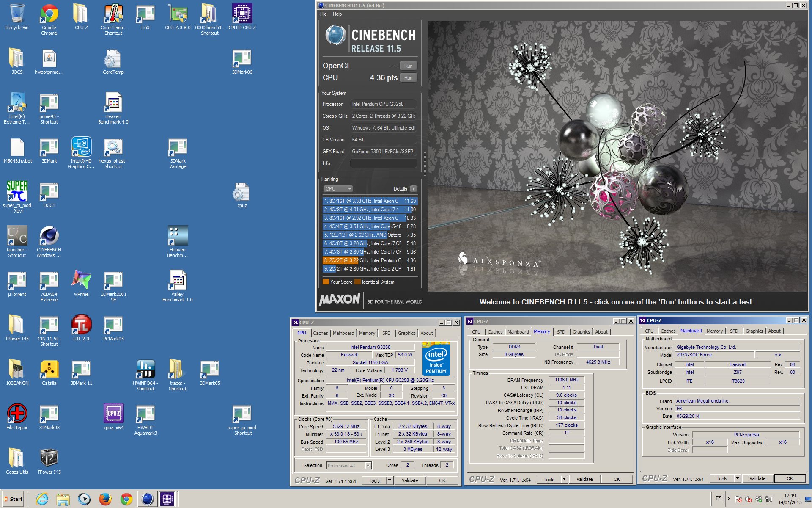812x508 pixels.
Task: Select the AIDA64 Extreme desktop icon
Action: [x=49, y=286]
